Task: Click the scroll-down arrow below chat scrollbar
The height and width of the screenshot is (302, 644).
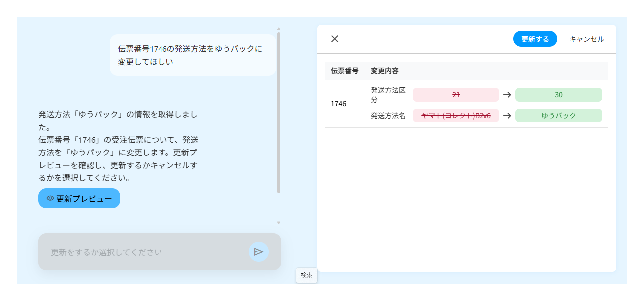Action: coord(279,222)
